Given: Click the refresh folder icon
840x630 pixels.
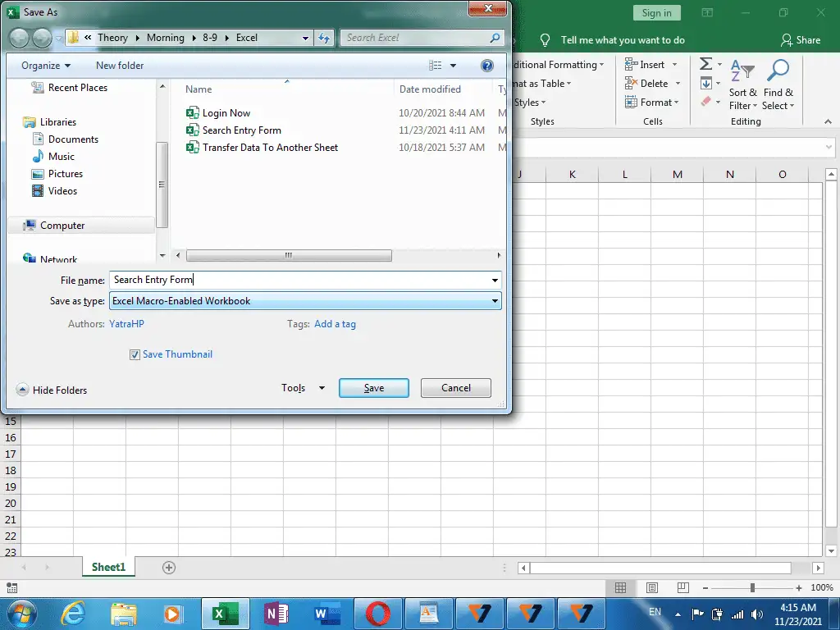Looking at the screenshot, I should coord(324,38).
